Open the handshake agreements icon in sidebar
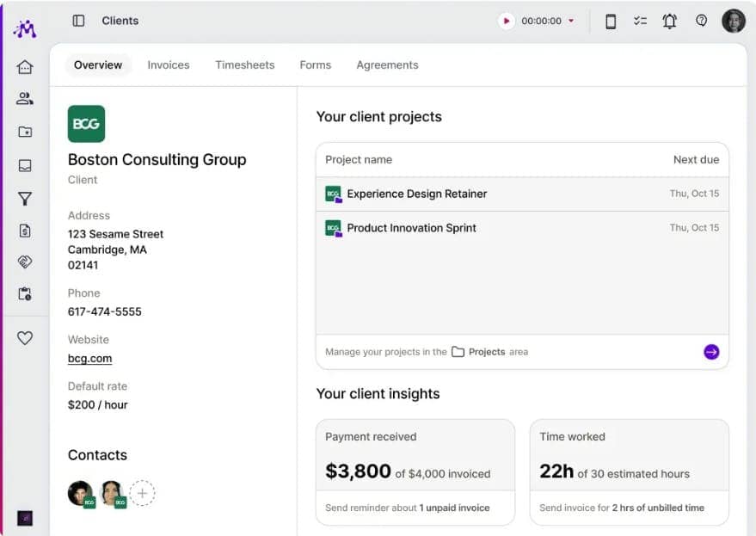Image resolution: width=756 pixels, height=536 pixels. point(25,262)
